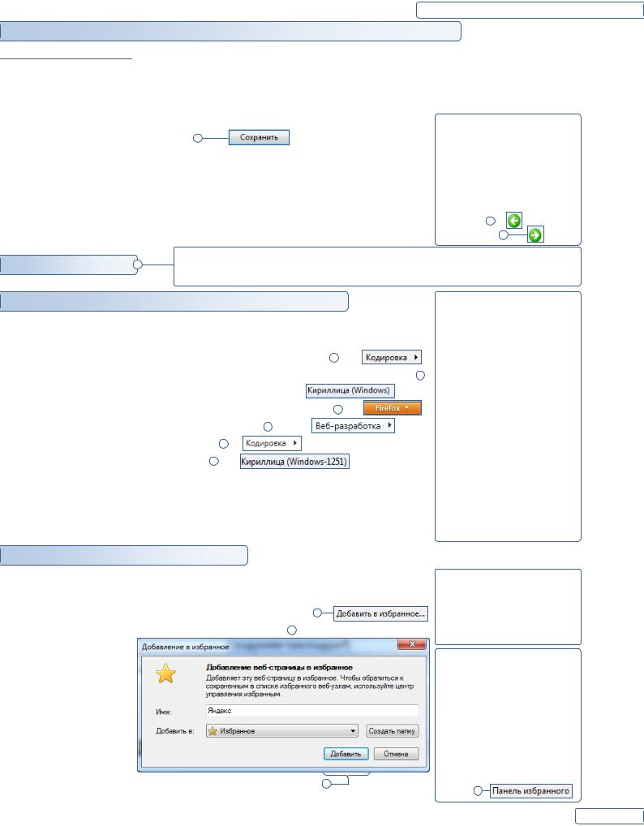
Task: Confirm with the Добавить button
Action: point(346,754)
